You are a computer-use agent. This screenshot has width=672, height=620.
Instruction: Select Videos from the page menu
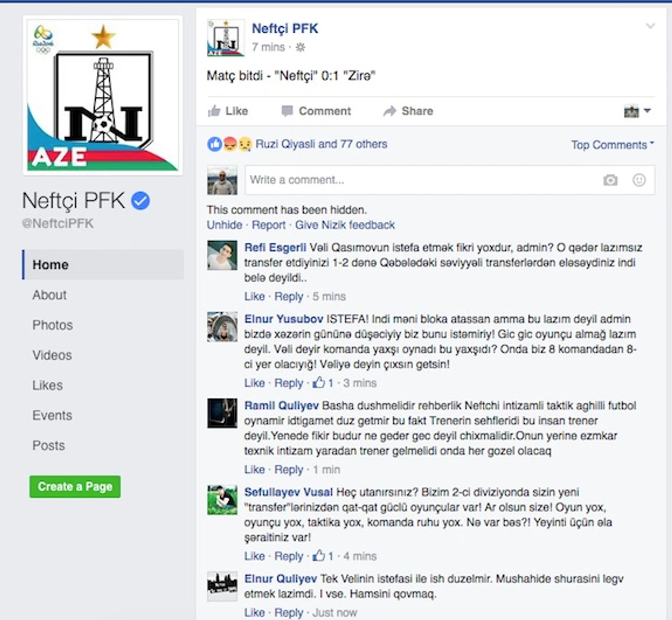52,355
